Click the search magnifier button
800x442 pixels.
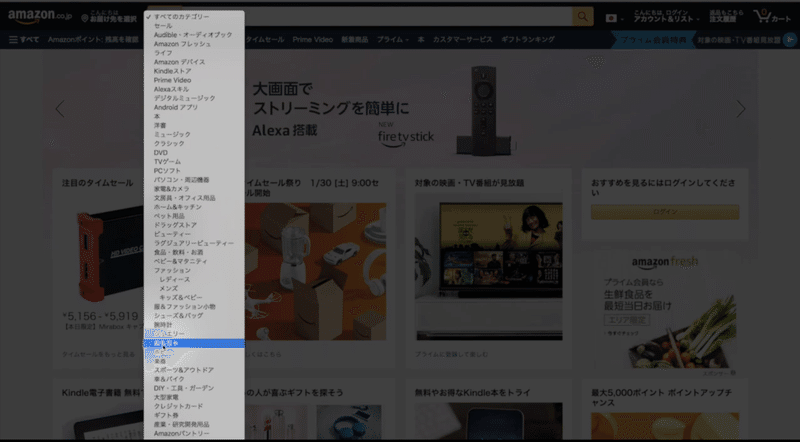click(x=582, y=17)
